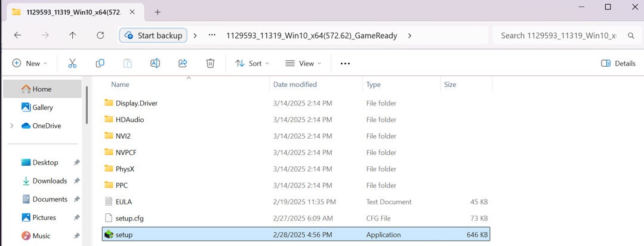This screenshot has width=644, height=246.
Task: Select the setup application file
Action: point(124,235)
